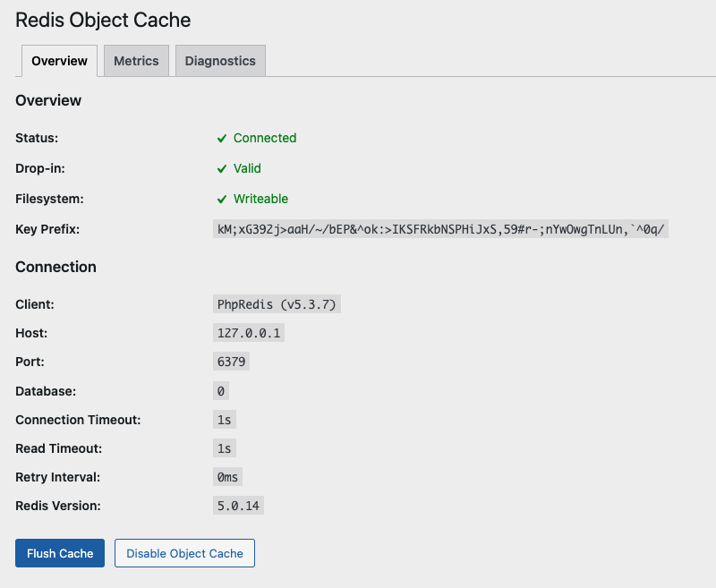Click the Flush Cache button
716x588 pixels.
(x=60, y=553)
